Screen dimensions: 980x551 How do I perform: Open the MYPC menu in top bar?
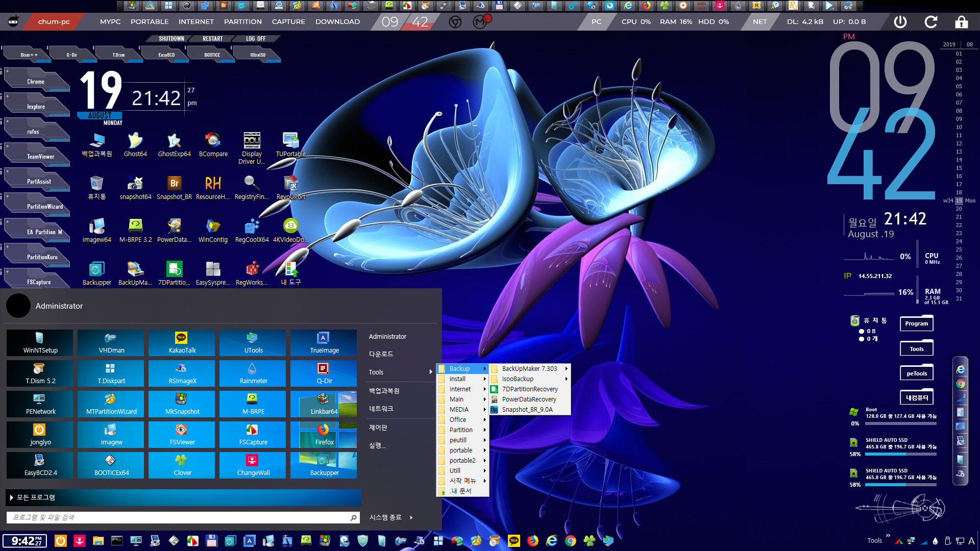click(110, 22)
